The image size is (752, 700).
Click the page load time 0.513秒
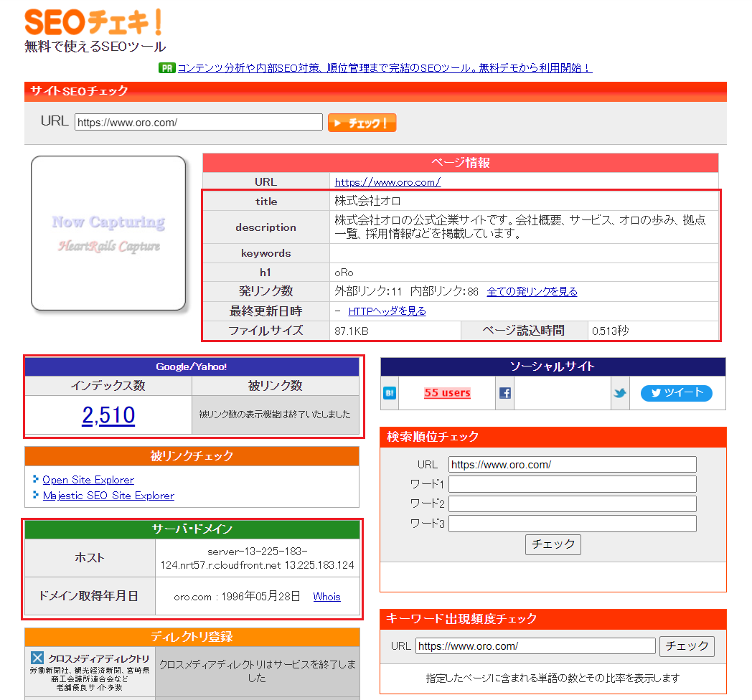point(611,331)
